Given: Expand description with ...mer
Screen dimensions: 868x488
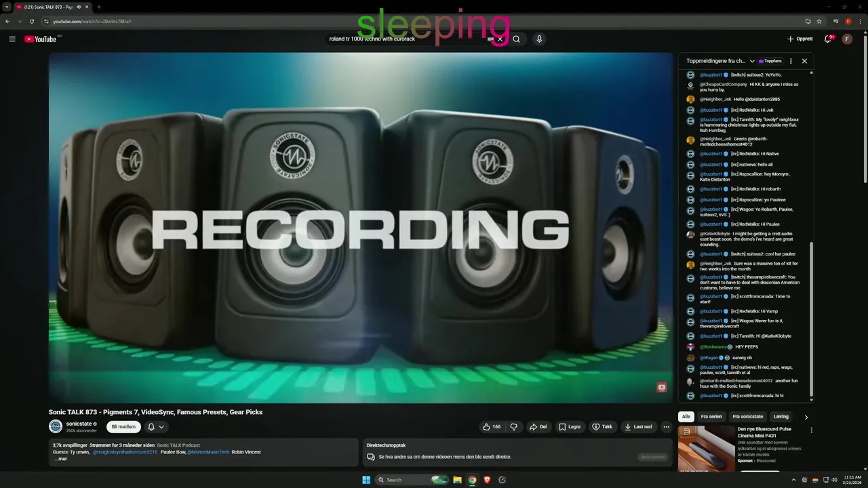Looking at the screenshot, I should pos(60,459).
